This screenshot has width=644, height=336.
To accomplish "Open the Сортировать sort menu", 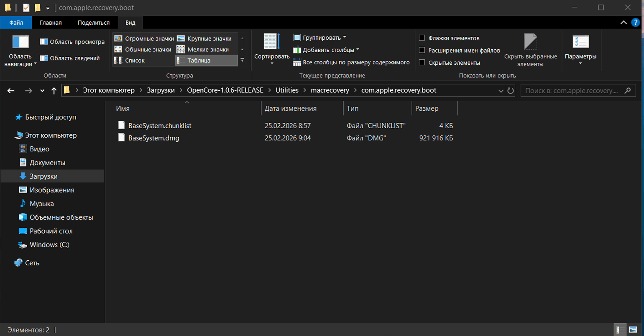I will [x=272, y=50].
